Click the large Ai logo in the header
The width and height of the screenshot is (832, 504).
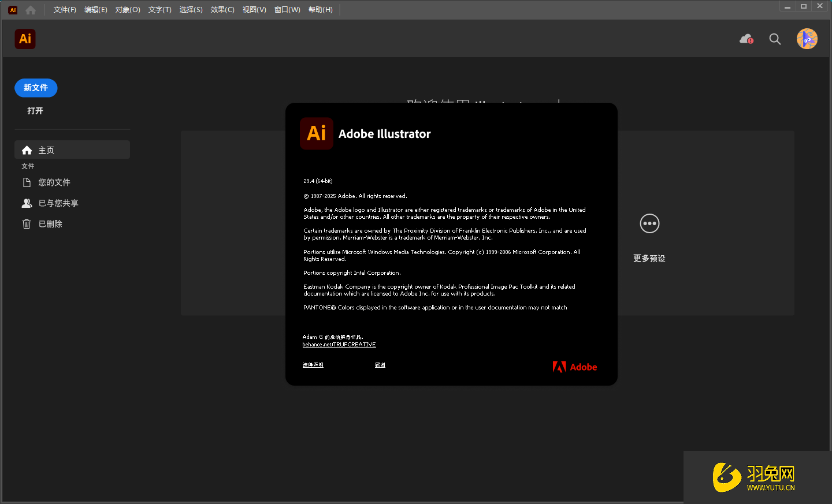[25, 39]
